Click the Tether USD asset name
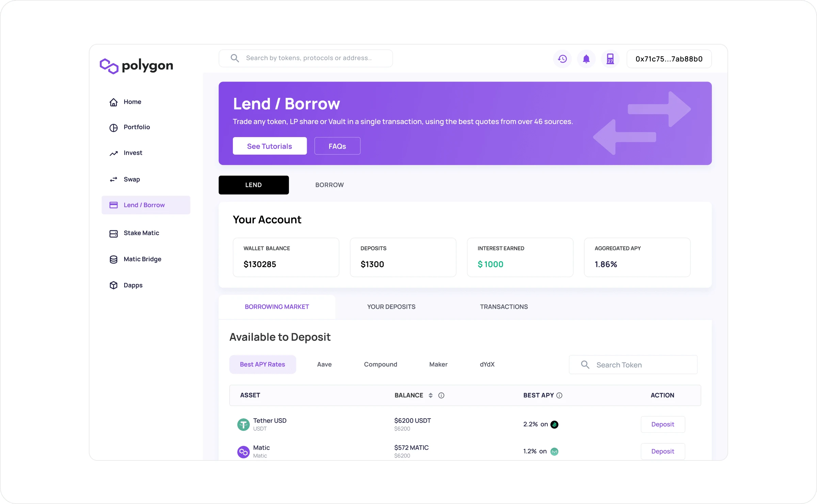 point(270,421)
